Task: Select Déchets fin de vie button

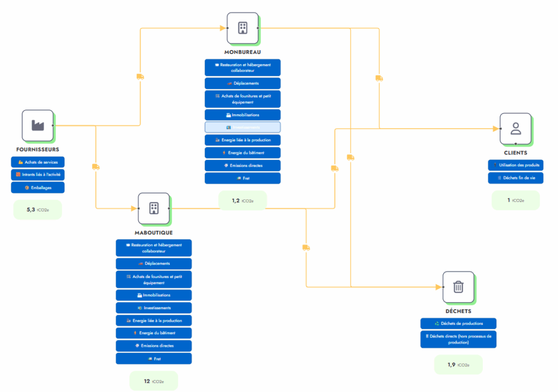Action: 515,178
